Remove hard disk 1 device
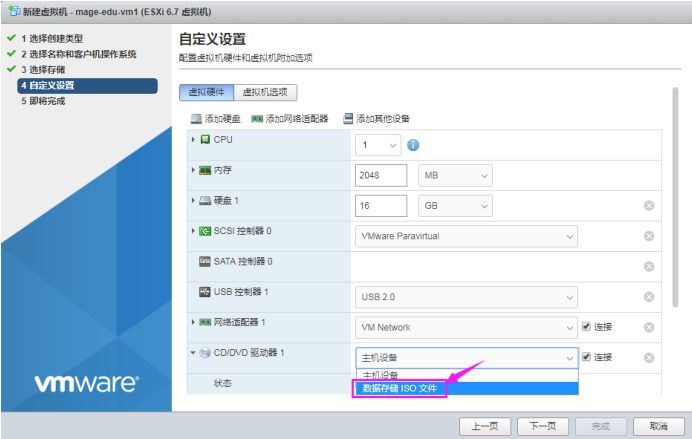The image size is (692, 439). (x=649, y=206)
